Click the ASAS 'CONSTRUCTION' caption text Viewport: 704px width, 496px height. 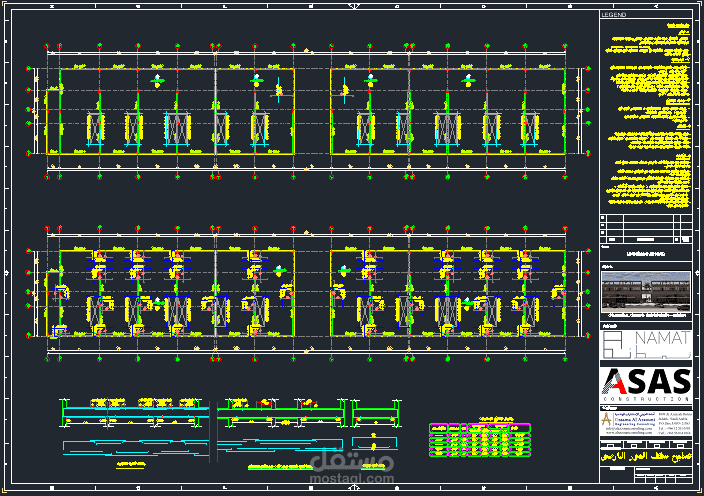pyautogui.click(x=647, y=399)
